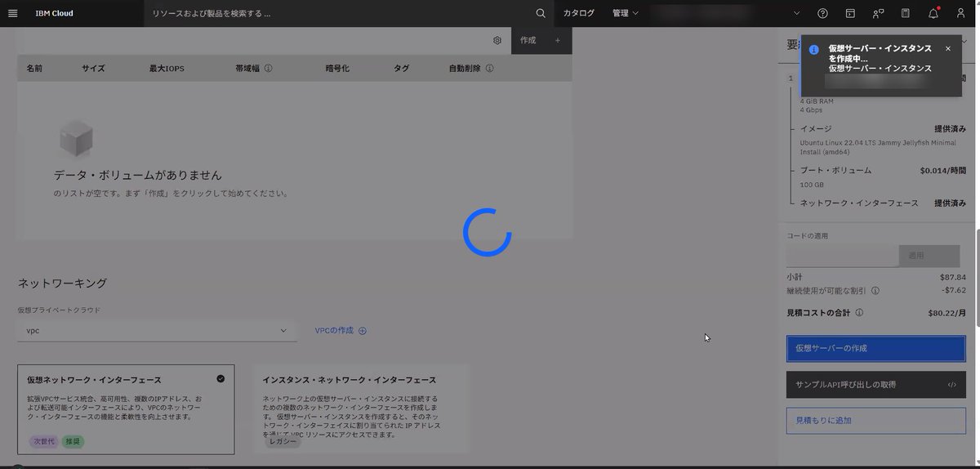980x469 pixels.
Task: Click data volume table settings gear
Action: coord(497,40)
